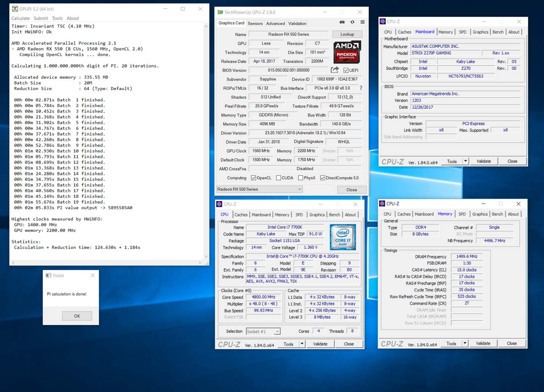Open GPUPI About menu
The image size is (544, 392).
[73, 18]
